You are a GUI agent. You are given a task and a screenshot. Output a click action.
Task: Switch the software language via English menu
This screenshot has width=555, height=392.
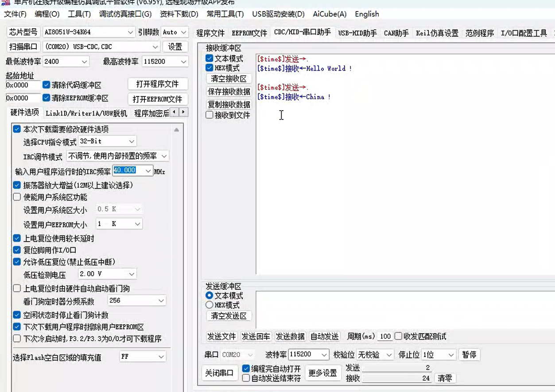coord(366,14)
